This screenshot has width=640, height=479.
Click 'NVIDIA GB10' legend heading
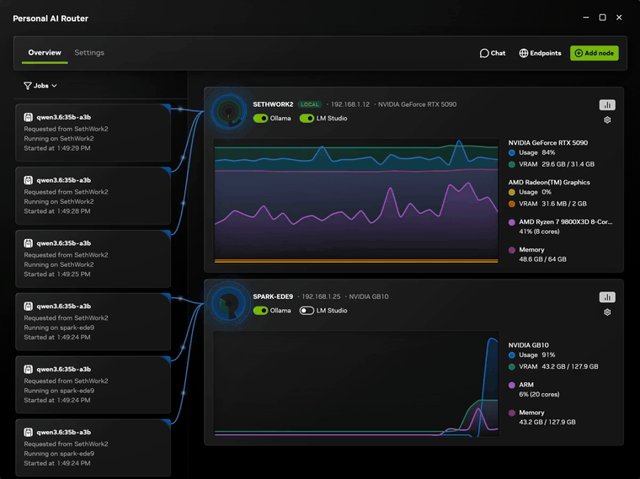click(x=529, y=345)
